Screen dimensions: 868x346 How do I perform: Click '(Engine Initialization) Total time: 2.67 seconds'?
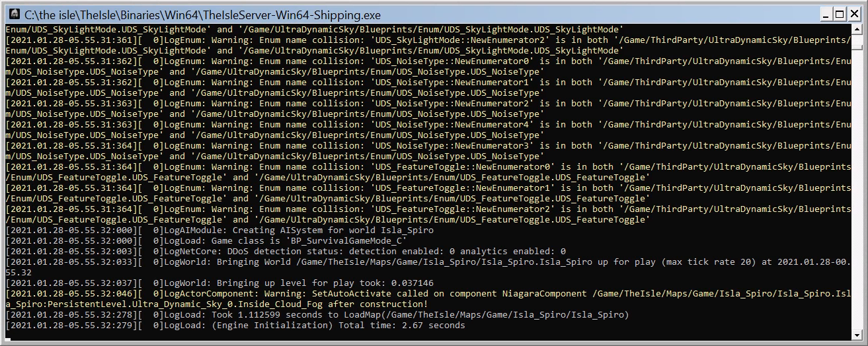point(235,326)
